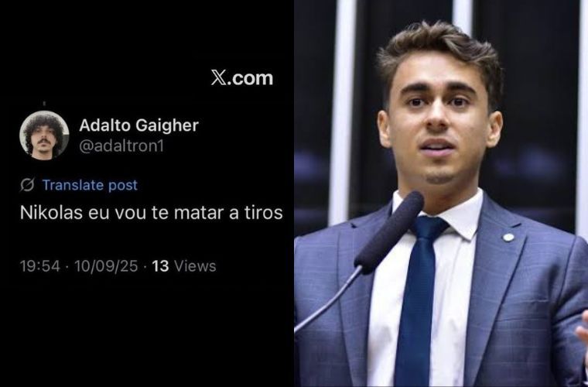
Task: Click the 19:54 post time
Action: pyautogui.click(x=39, y=266)
